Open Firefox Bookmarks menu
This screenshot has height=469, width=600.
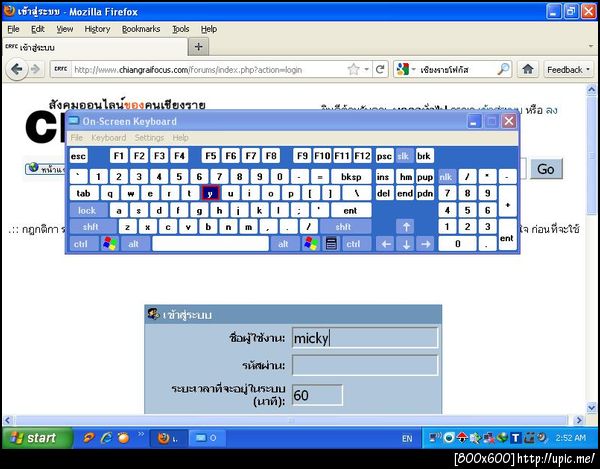click(141, 29)
